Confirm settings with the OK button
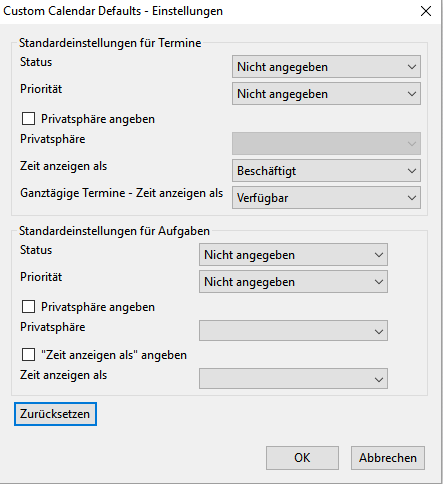The width and height of the screenshot is (443, 484). tap(302, 458)
